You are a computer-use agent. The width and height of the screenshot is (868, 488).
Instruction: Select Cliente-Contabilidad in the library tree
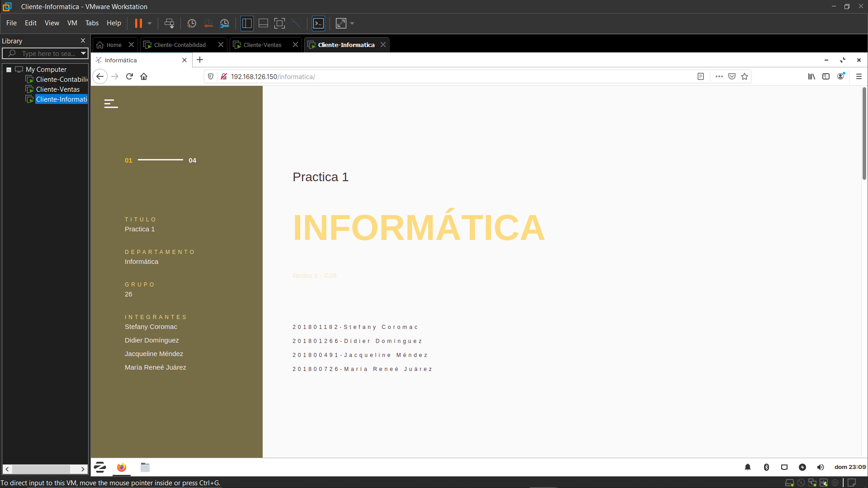[61, 80]
